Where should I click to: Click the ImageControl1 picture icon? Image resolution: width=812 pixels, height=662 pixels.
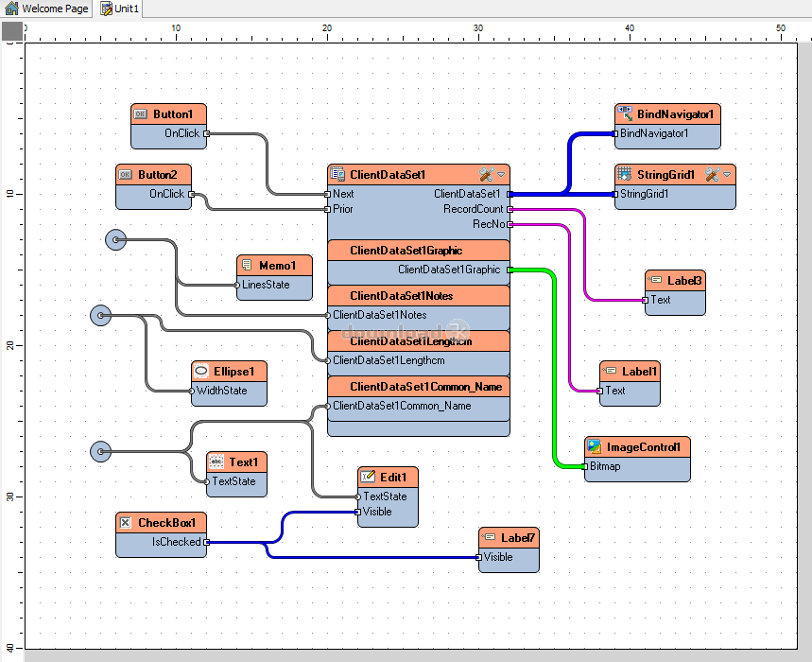coord(595,446)
